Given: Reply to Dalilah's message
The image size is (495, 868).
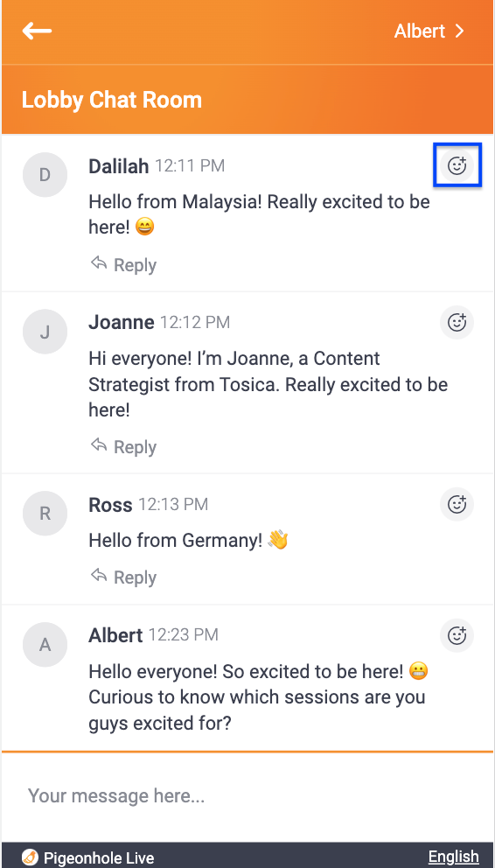Looking at the screenshot, I should [123, 264].
